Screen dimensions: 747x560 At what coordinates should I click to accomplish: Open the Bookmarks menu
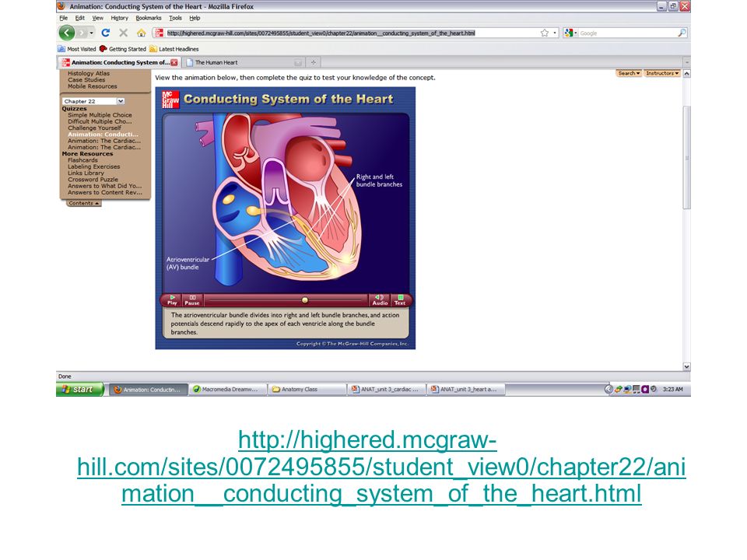(x=149, y=18)
